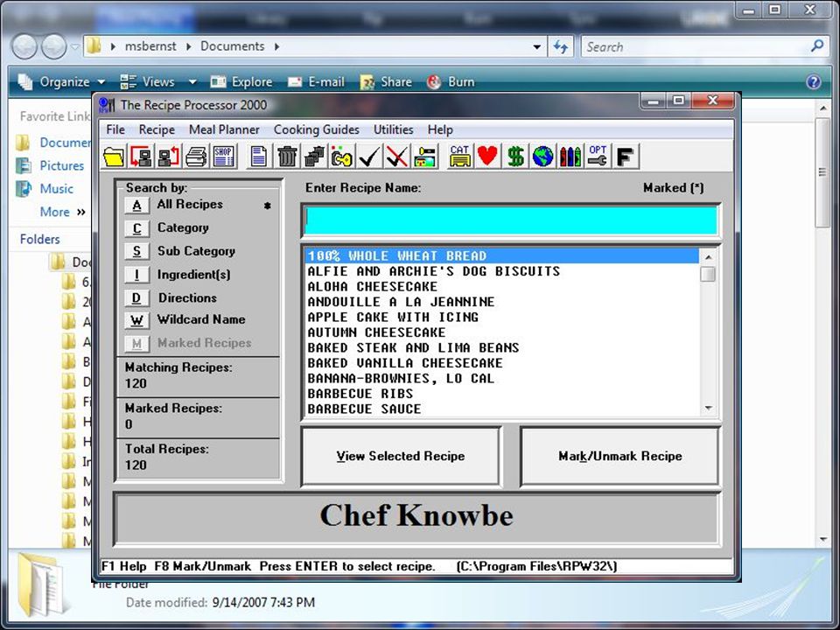Viewport: 840px width, 630px height.
Task: Open the Help menu
Action: click(440, 129)
